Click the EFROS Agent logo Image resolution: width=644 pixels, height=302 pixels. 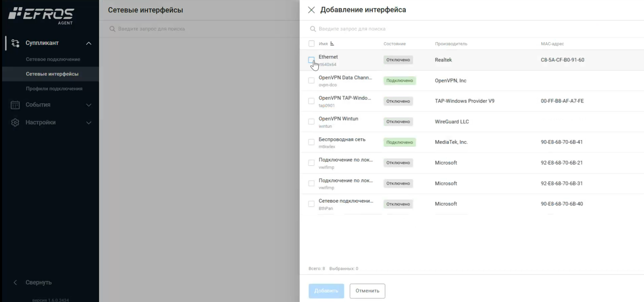pyautogui.click(x=41, y=15)
